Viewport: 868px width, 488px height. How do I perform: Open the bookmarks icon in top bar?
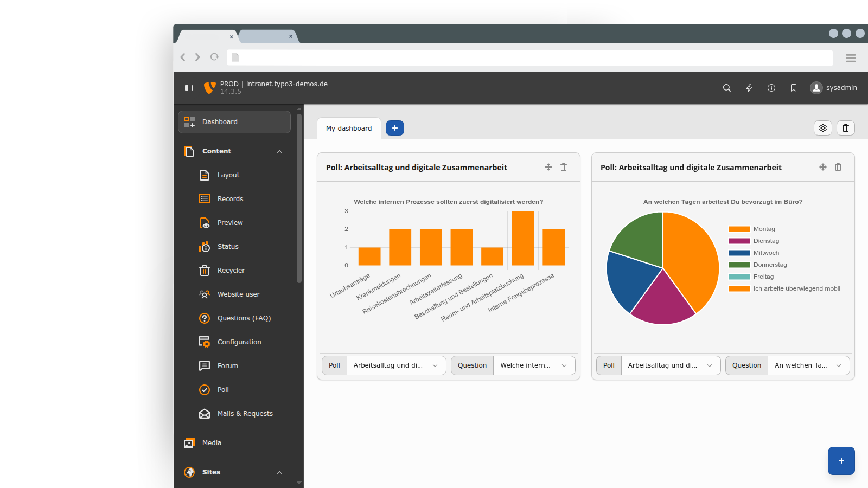coord(794,88)
